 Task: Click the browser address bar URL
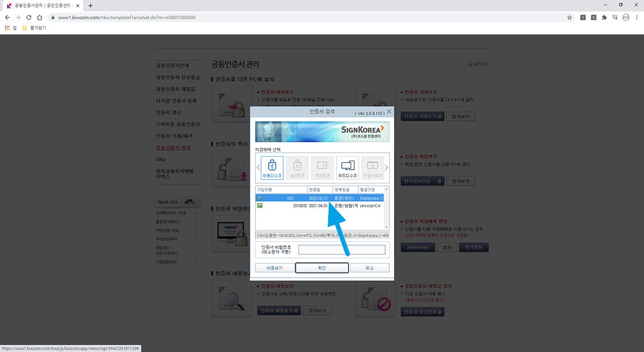pos(127,18)
